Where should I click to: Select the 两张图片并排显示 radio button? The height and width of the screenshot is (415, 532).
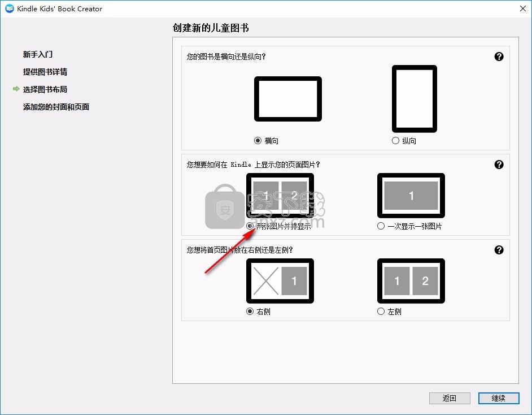pyautogui.click(x=250, y=226)
